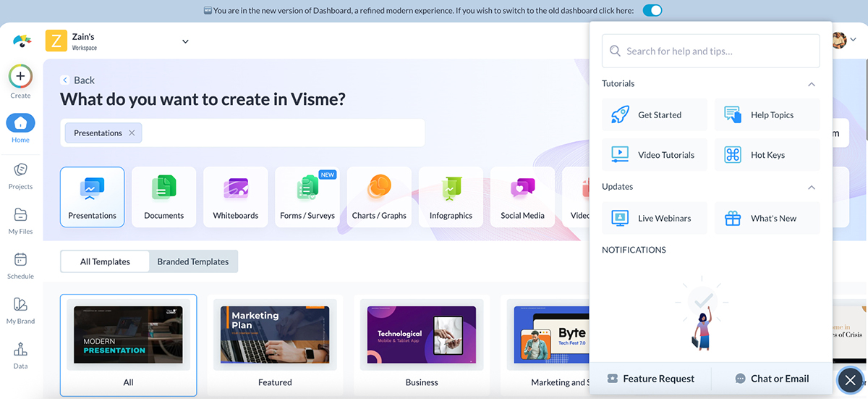Click the help search input field

point(710,51)
